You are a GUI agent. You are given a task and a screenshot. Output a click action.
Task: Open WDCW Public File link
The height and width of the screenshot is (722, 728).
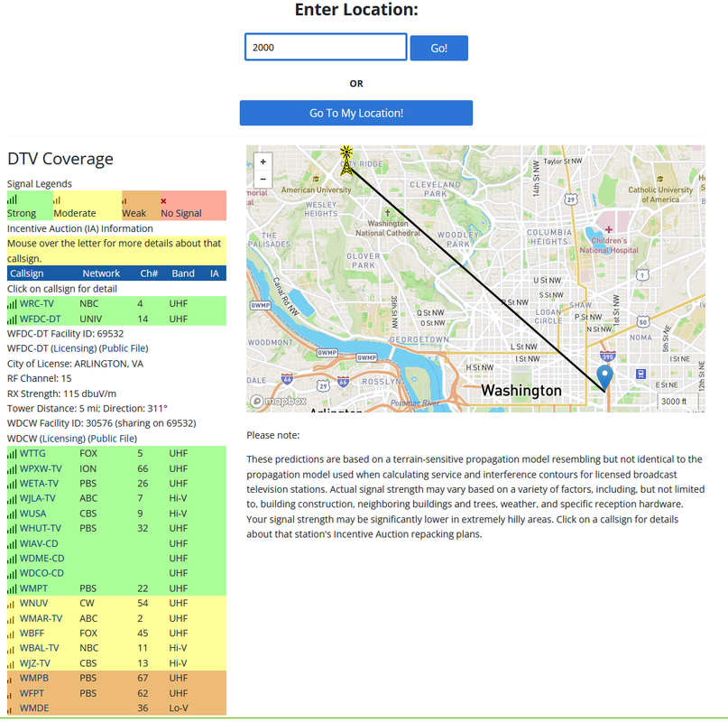click(x=113, y=438)
